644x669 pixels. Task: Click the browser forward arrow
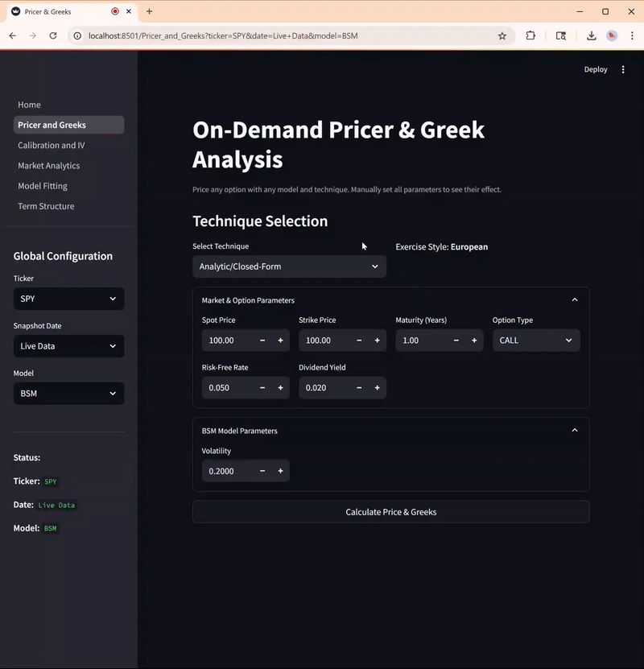click(33, 36)
